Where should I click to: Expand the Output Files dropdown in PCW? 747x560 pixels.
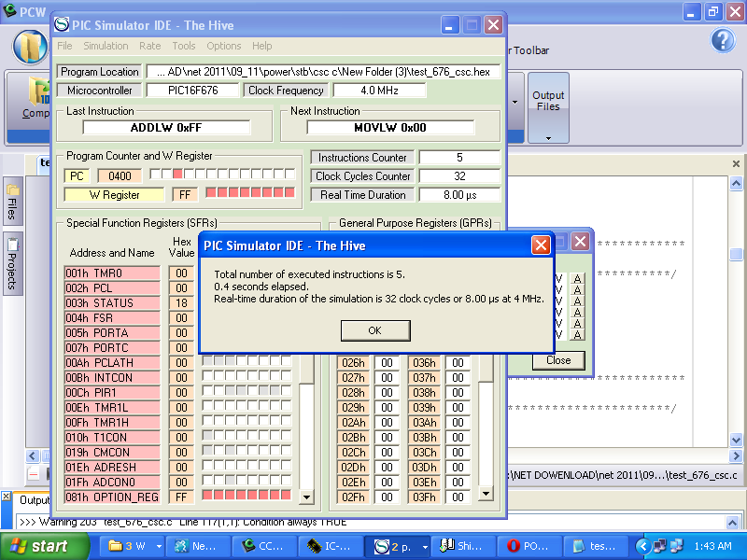click(548, 138)
